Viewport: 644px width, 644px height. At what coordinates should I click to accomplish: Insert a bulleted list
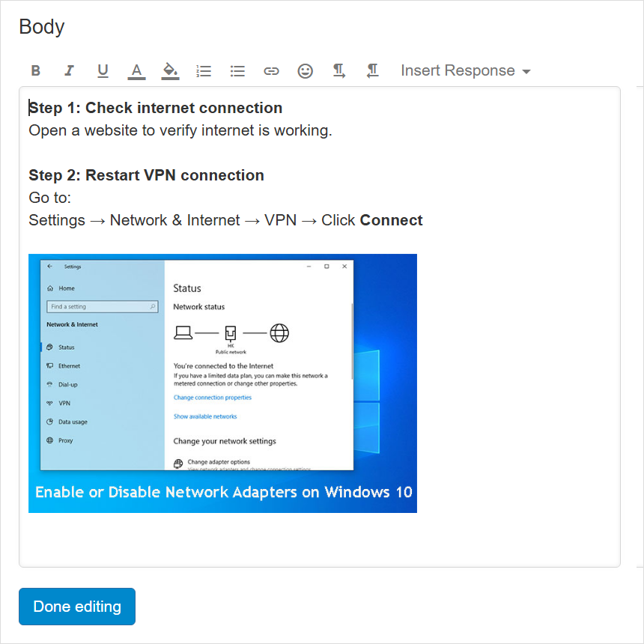pos(237,70)
